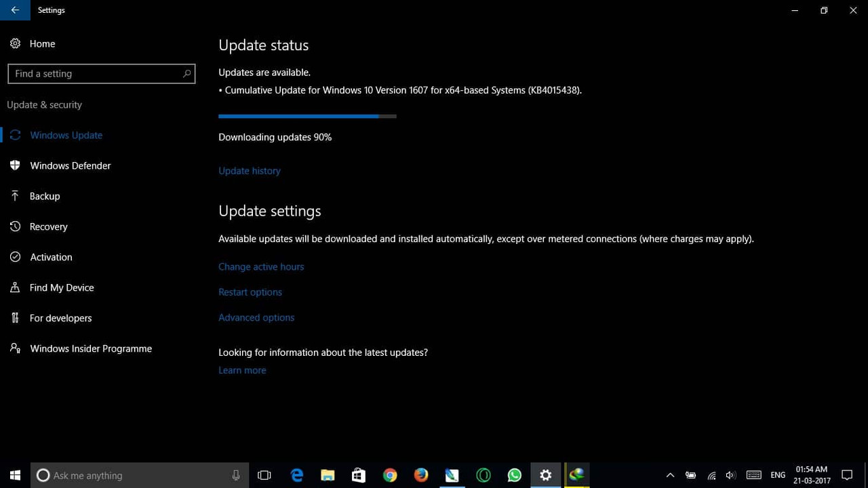This screenshot has width=868, height=488.
Task: Open the touch keyboard tray icon
Action: (753, 475)
